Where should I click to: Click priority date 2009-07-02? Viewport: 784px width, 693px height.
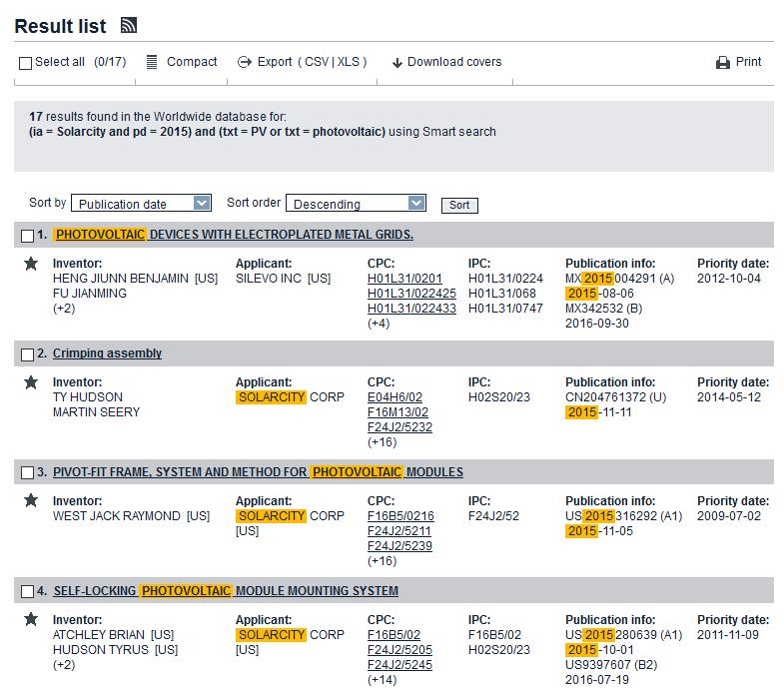(x=728, y=516)
